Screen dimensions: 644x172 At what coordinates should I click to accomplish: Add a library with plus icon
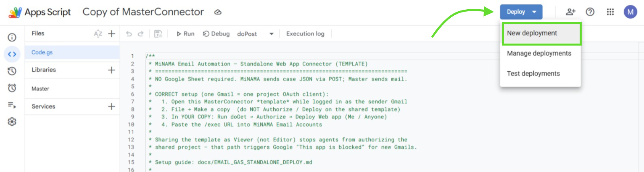pyautogui.click(x=111, y=70)
